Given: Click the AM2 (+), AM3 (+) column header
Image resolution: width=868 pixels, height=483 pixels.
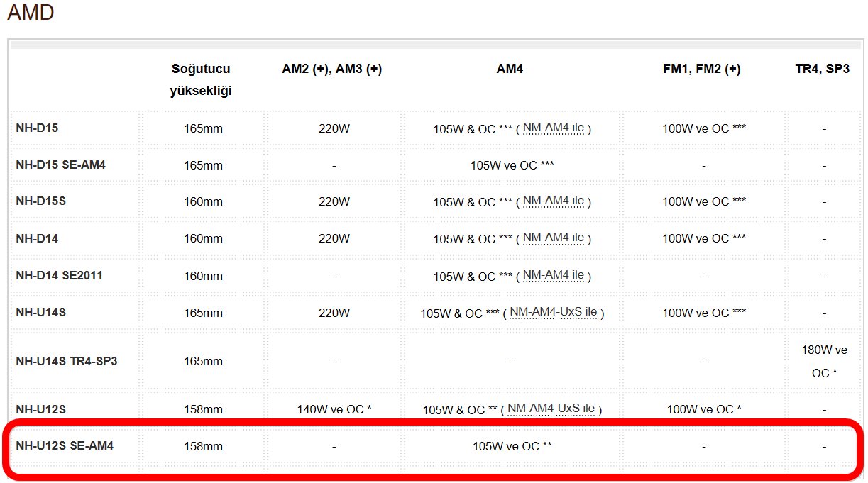Looking at the screenshot, I should pos(332,70).
